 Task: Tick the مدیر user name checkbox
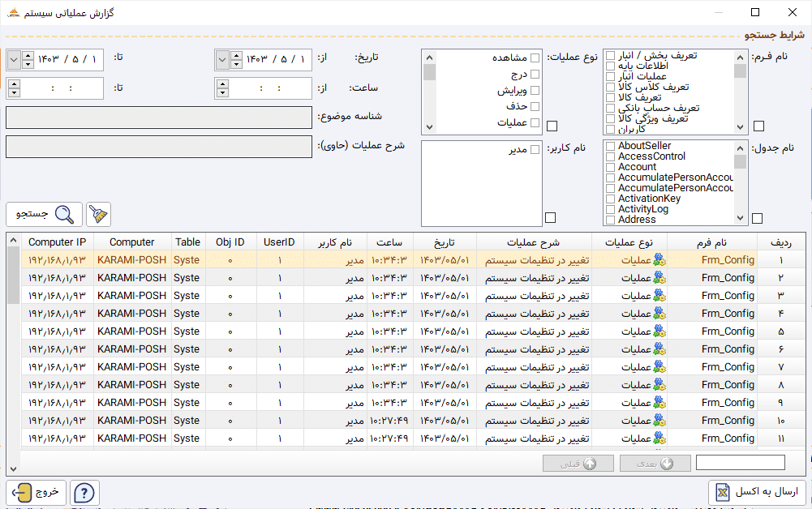pos(535,149)
